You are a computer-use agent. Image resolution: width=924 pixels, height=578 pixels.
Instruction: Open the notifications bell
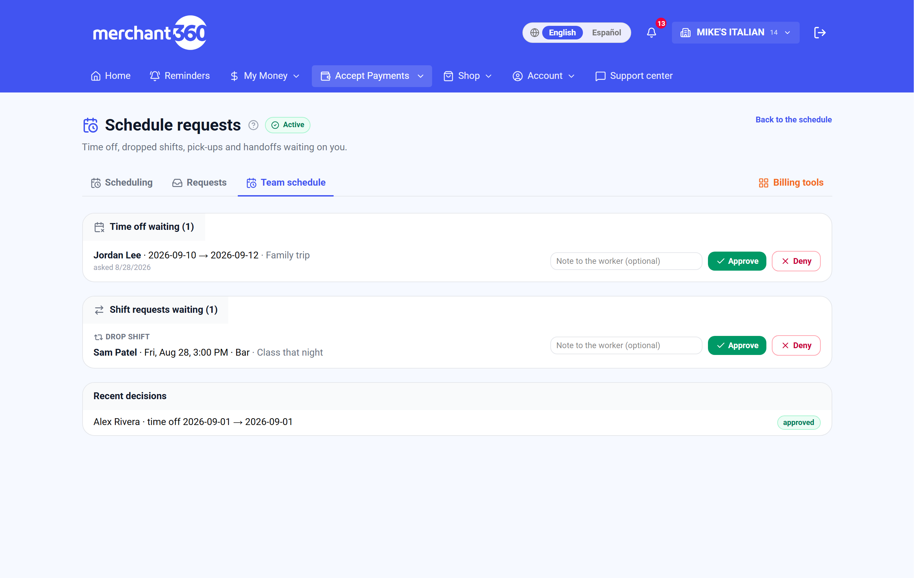651,33
